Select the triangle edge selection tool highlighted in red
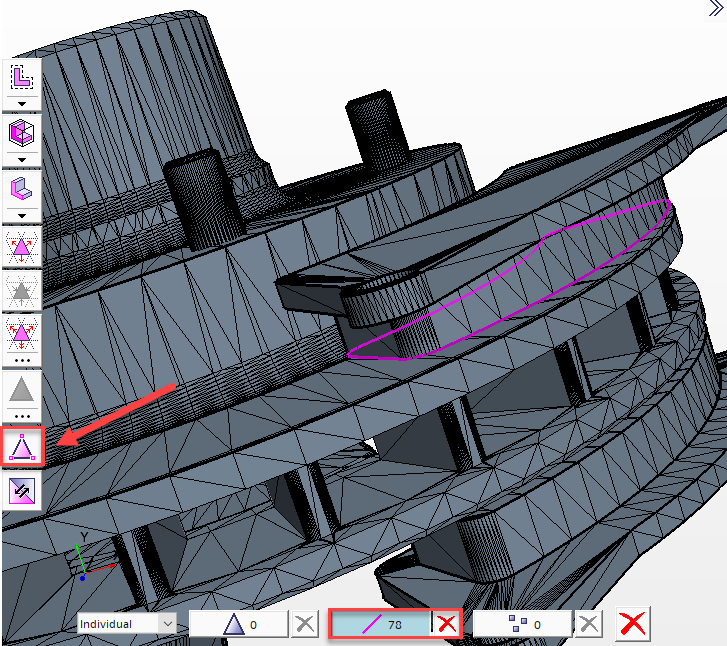Screen dimensions: 727x646 tap(23, 447)
